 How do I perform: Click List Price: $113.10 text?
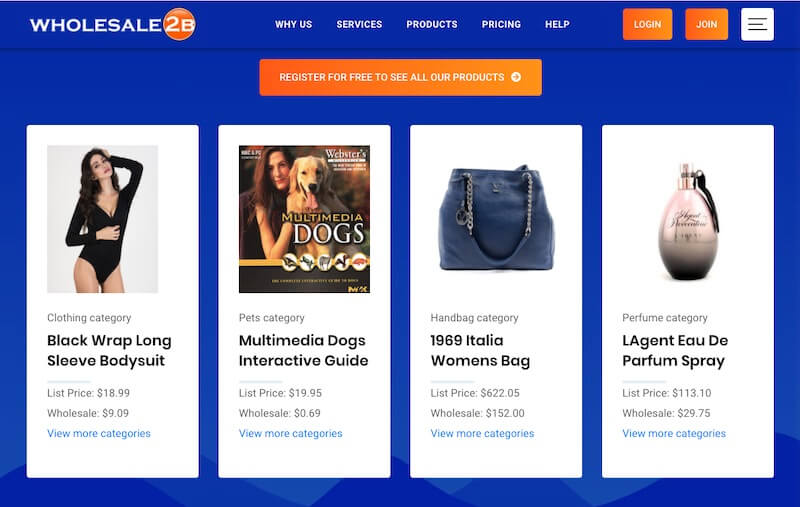[x=667, y=393]
